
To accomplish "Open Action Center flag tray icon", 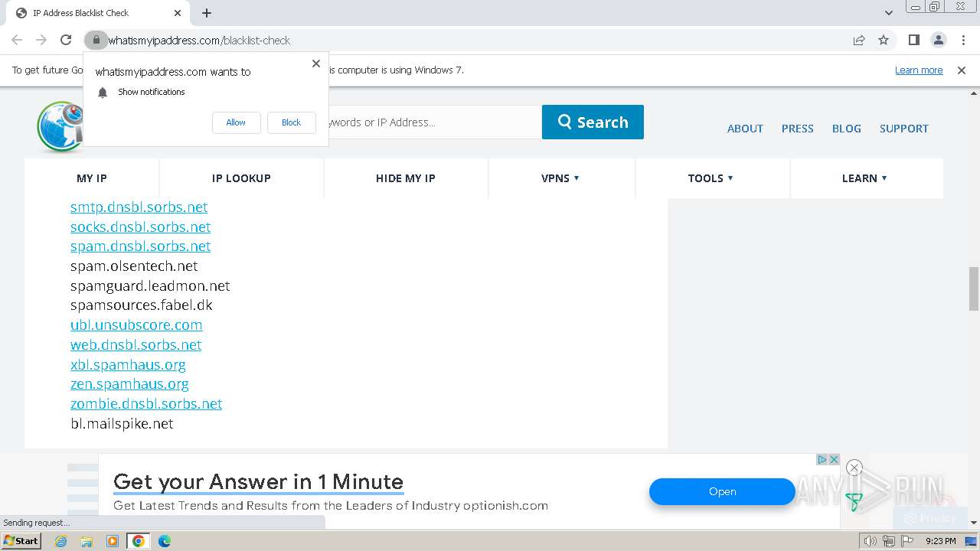I will click(907, 541).
